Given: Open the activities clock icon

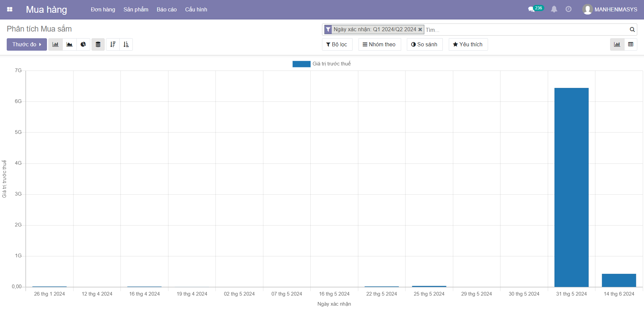Looking at the screenshot, I should [569, 9].
